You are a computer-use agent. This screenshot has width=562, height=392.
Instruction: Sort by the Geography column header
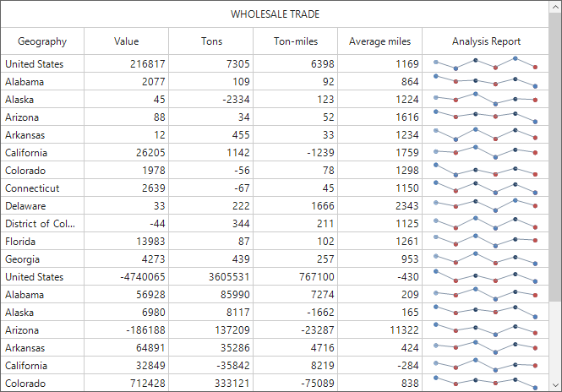(42, 41)
